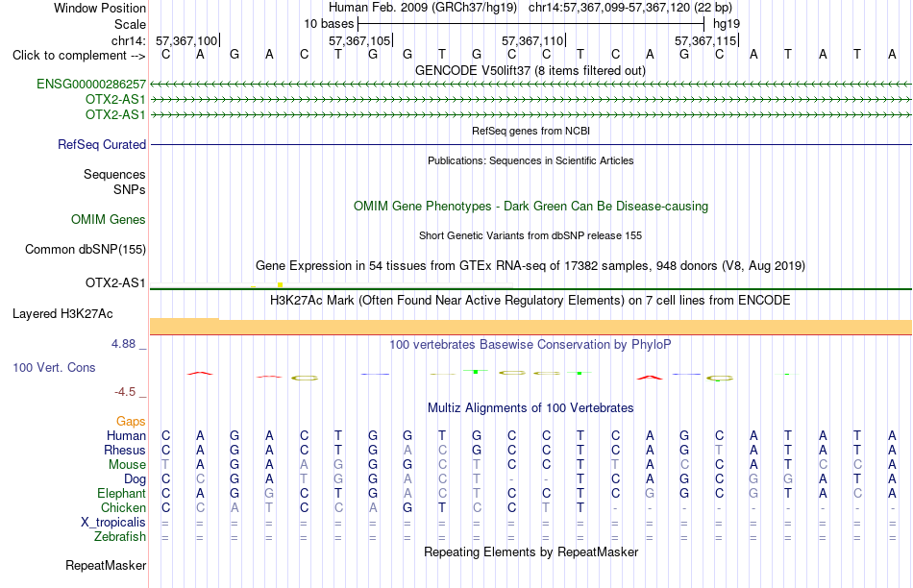Click the Sequences track label
This screenshot has height=588, width=913.
click(x=114, y=174)
